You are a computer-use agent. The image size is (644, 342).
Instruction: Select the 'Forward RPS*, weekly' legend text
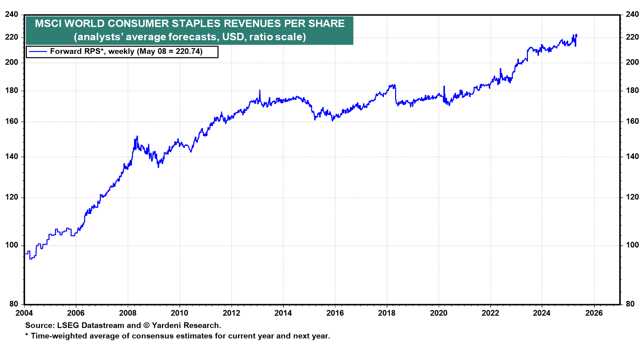click(x=126, y=51)
